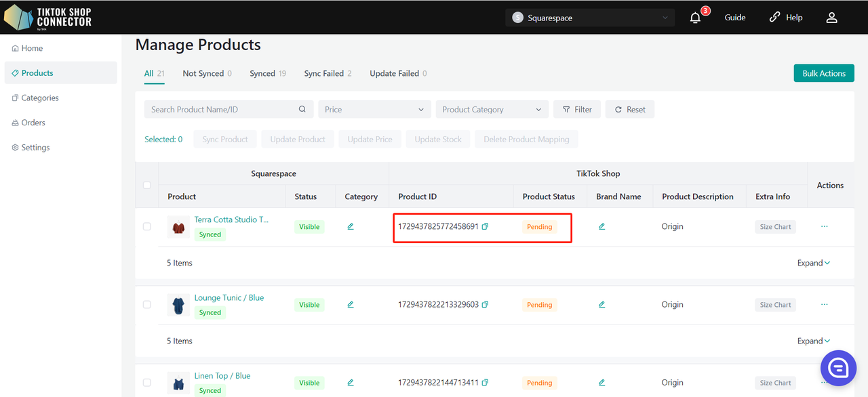Open the Price filter dropdown
Screen dimensions: 868x397
coord(374,110)
